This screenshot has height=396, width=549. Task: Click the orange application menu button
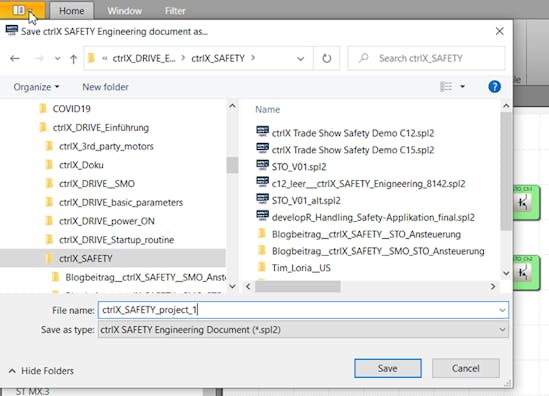point(22,10)
